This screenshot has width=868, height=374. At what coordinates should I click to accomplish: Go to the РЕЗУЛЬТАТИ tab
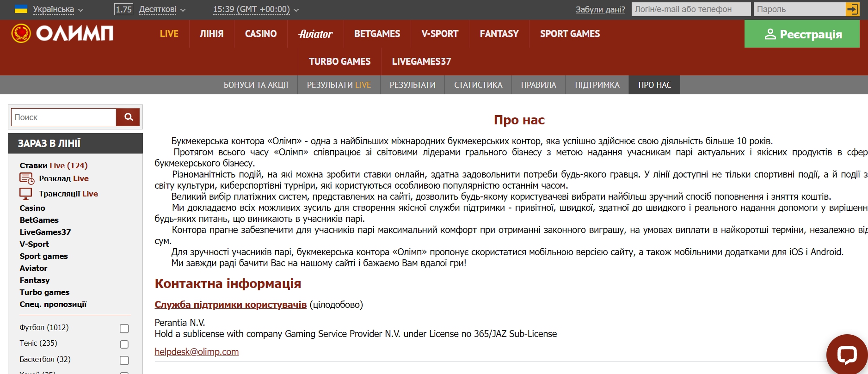tap(412, 85)
